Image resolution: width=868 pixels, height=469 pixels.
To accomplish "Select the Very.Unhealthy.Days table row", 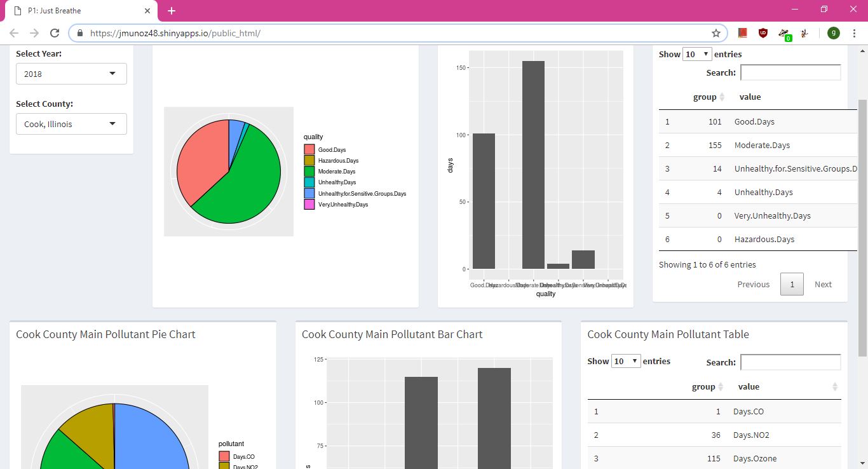I will pyautogui.click(x=758, y=215).
